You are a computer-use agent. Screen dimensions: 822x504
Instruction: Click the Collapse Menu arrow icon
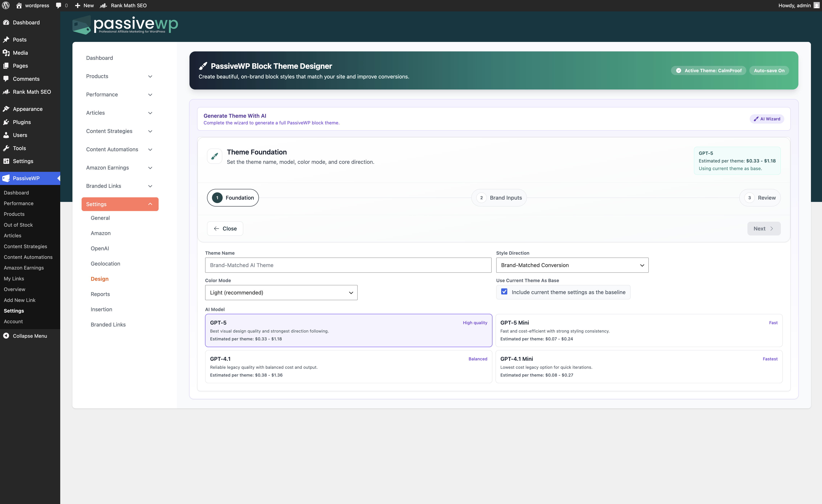(x=6, y=336)
